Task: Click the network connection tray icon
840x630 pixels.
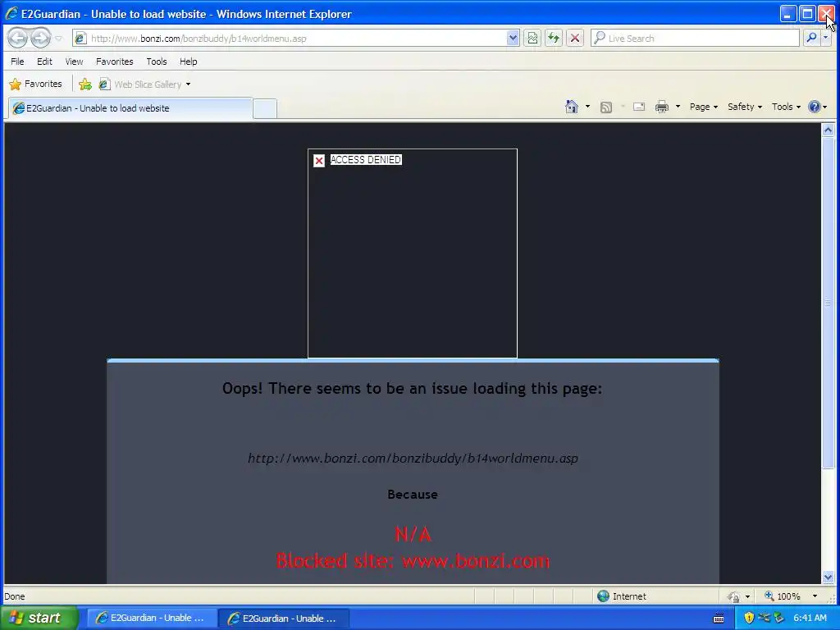Action: click(x=765, y=618)
